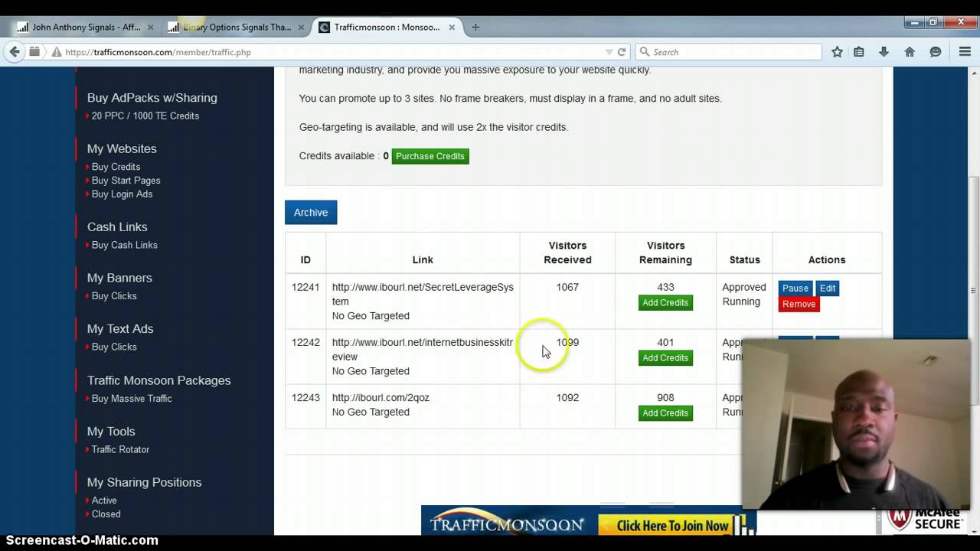
Task: Click ID cell 12241
Action: pos(305,287)
